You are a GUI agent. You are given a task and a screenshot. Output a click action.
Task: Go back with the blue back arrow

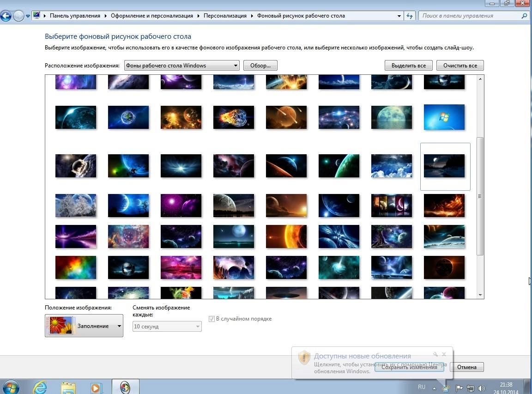6,16
